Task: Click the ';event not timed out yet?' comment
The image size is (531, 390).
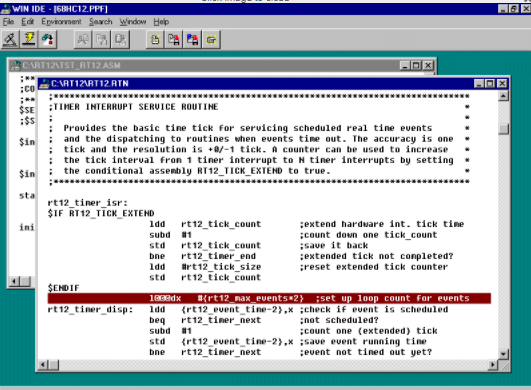Action: point(366,352)
